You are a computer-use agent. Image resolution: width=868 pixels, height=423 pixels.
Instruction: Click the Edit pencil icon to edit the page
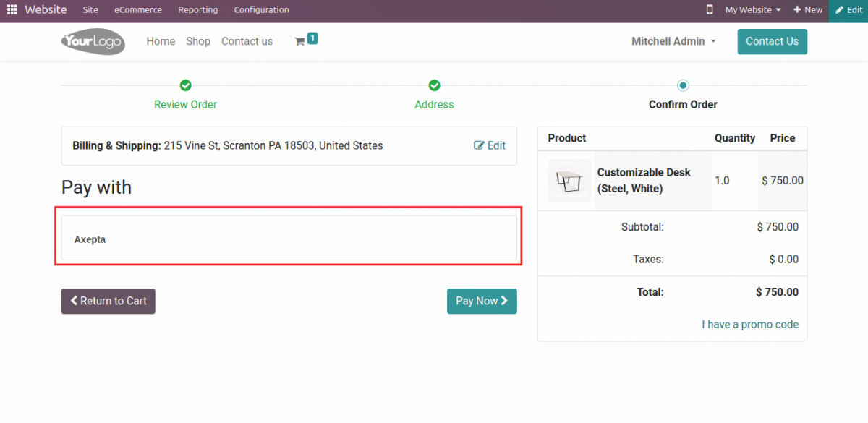(x=848, y=9)
